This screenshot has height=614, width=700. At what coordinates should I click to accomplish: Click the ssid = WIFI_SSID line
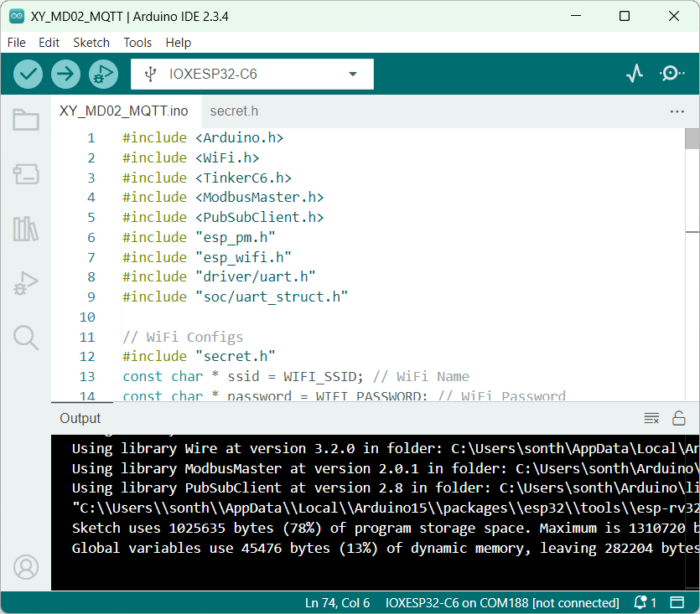(x=296, y=377)
